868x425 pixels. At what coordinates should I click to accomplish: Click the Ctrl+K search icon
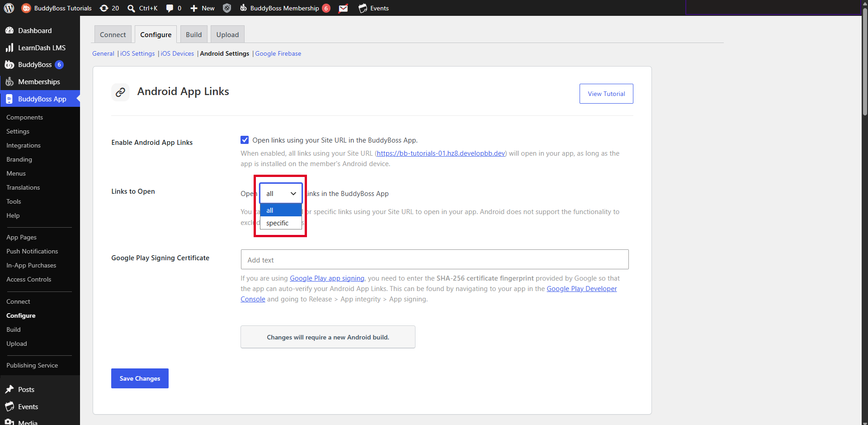coord(131,8)
